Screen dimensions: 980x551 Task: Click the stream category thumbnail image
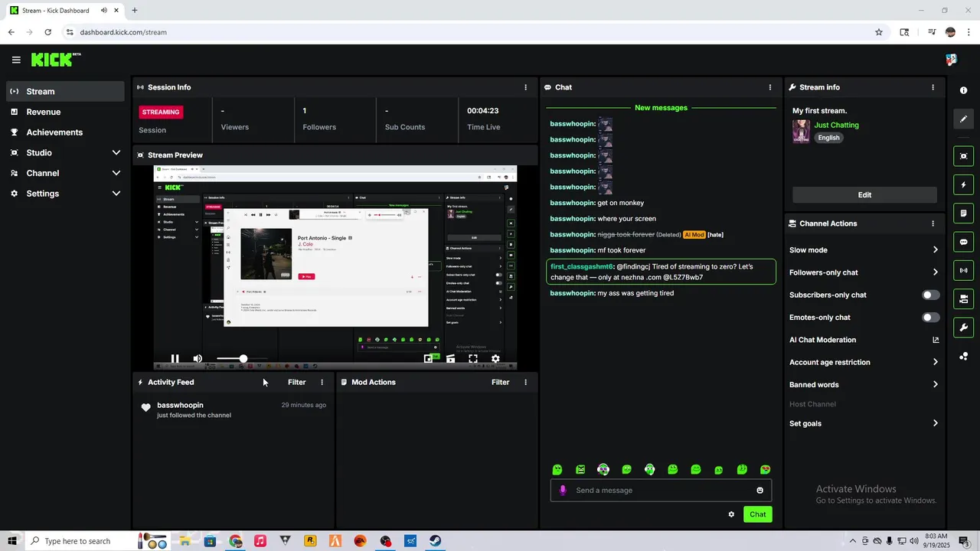801,131
